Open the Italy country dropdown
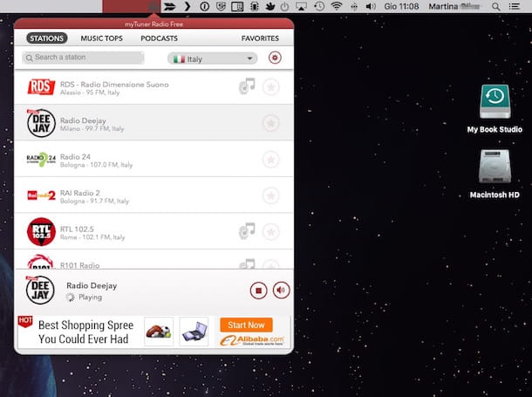 (x=213, y=58)
